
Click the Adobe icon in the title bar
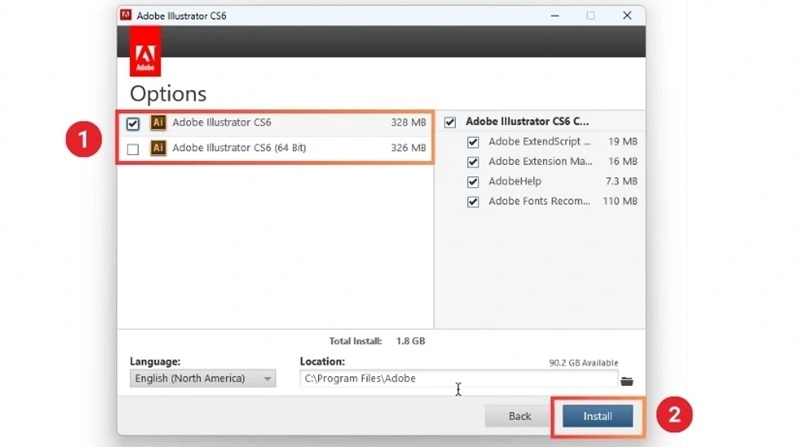pos(126,15)
